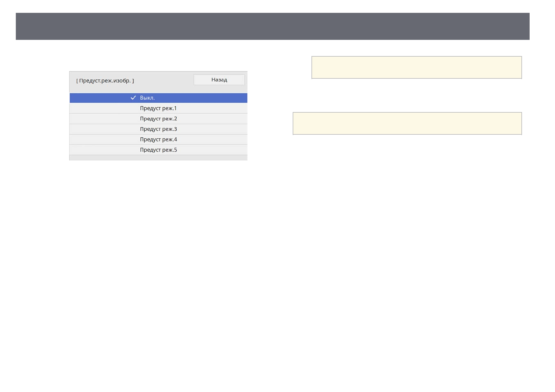
Task: Pick Предуст реж.4 preset mode
Action: [159, 139]
